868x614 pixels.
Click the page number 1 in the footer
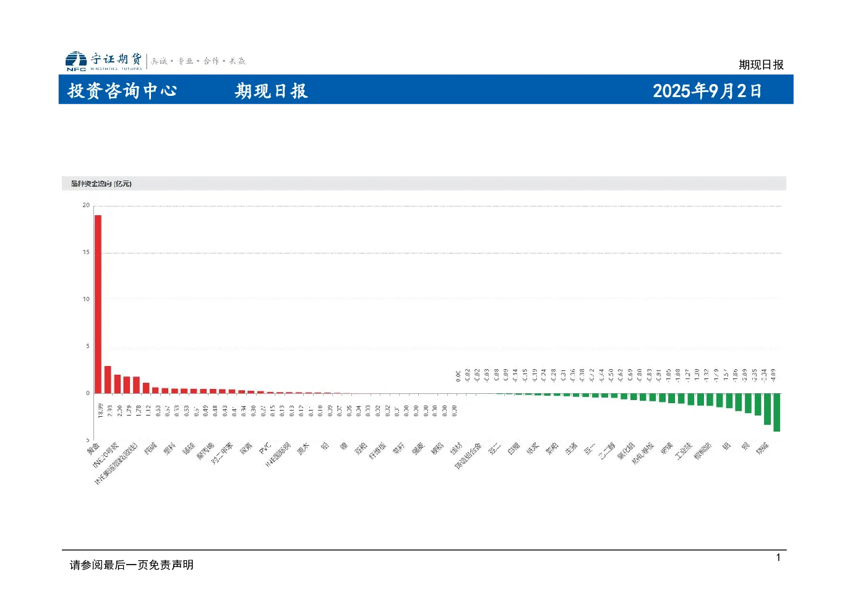[778, 558]
